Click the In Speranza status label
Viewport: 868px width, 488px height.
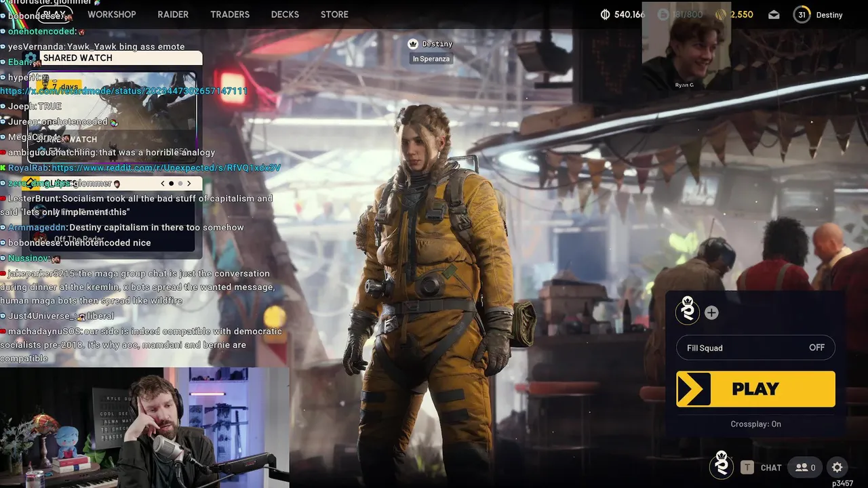[431, 59]
